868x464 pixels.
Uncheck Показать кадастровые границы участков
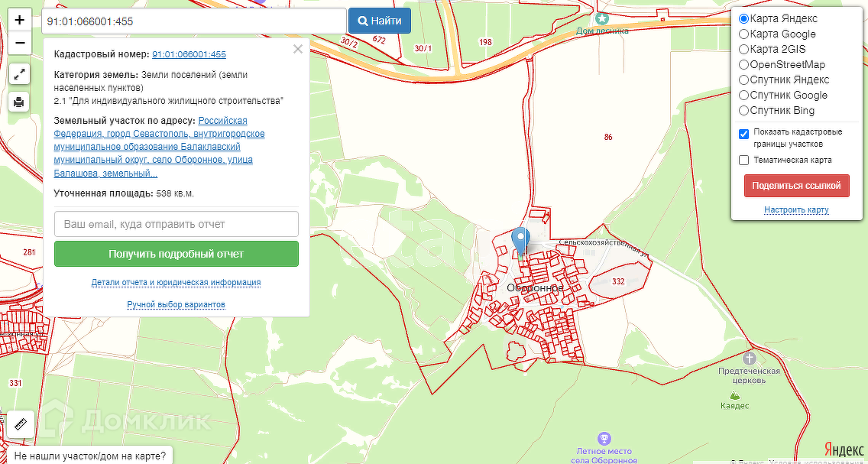pyautogui.click(x=744, y=134)
